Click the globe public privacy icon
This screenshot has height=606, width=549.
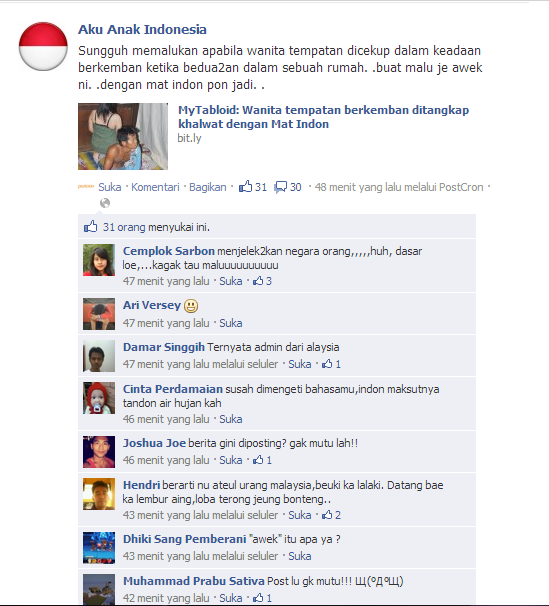click(105, 203)
